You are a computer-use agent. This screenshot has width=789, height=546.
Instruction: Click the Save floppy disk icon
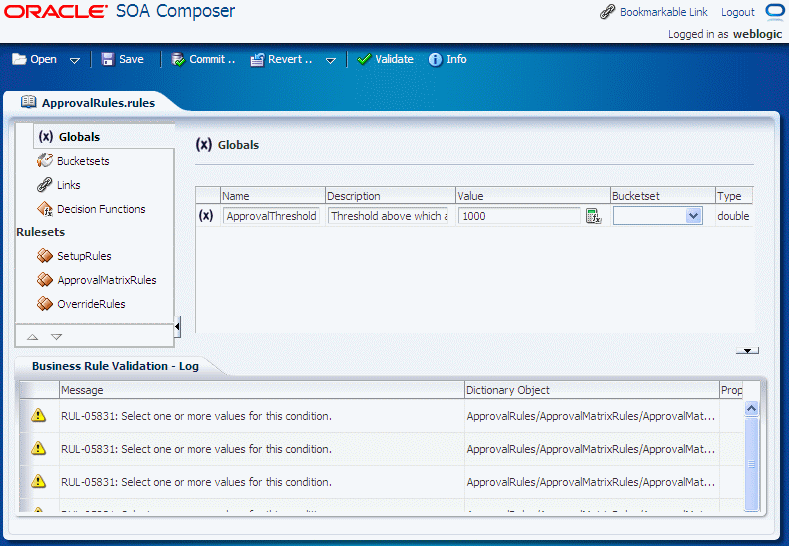coord(108,59)
